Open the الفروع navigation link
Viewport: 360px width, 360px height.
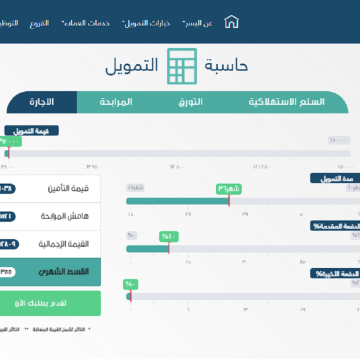[39, 23]
